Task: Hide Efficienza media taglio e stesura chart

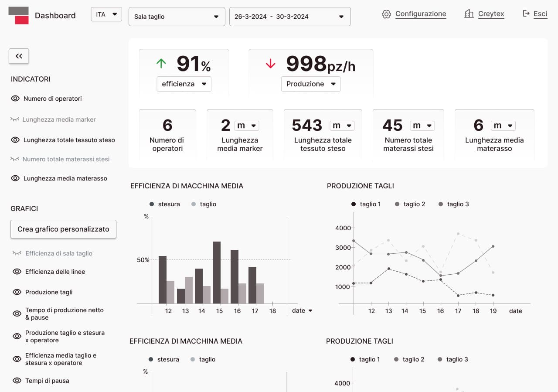Action: (17, 359)
